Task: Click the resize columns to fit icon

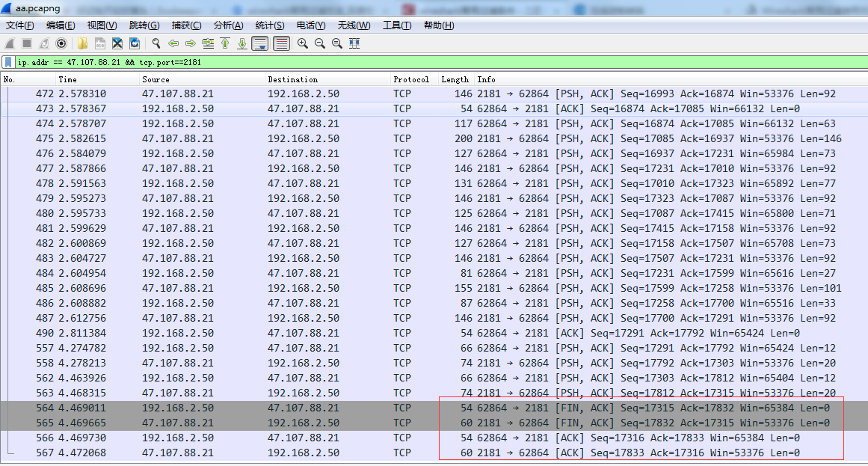Action: (354, 43)
